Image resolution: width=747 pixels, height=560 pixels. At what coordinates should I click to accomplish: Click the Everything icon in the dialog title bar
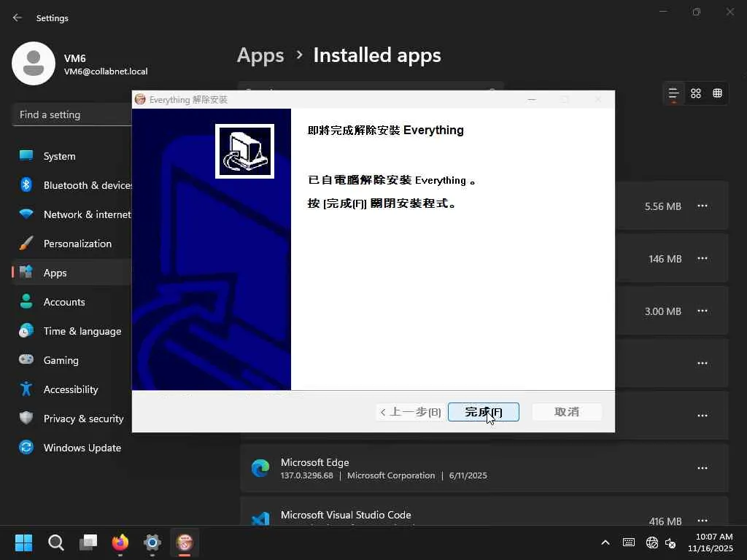point(140,99)
